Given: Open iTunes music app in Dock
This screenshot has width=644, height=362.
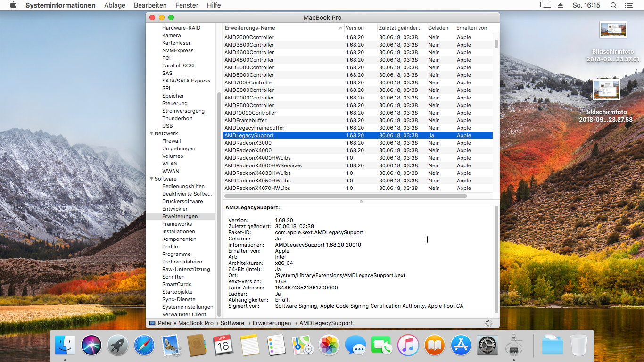Looking at the screenshot, I should coord(408,346).
